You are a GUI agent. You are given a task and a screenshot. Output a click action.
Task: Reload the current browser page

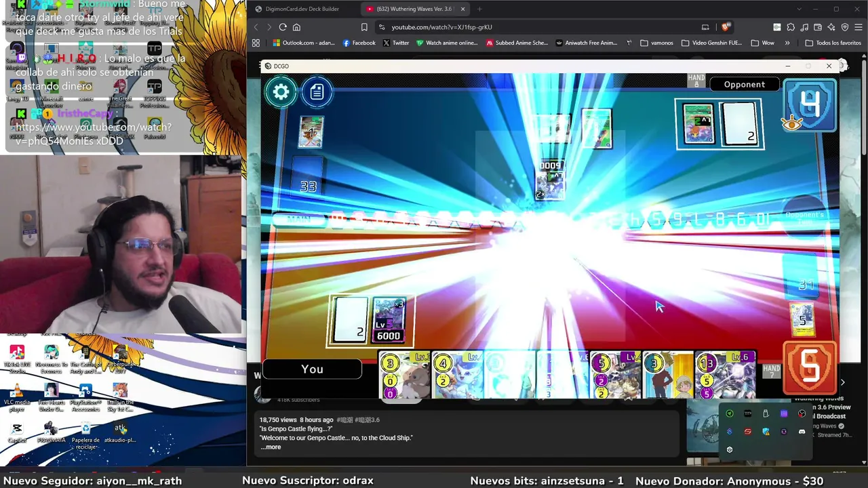coord(283,27)
